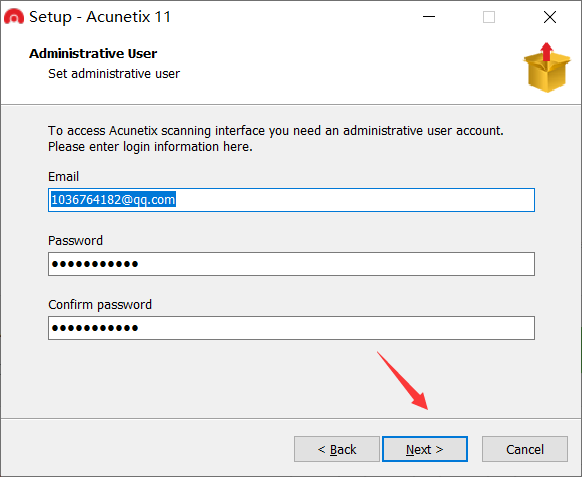Viewport: 582px width, 477px height.
Task: Click the Next button
Action: (425, 449)
